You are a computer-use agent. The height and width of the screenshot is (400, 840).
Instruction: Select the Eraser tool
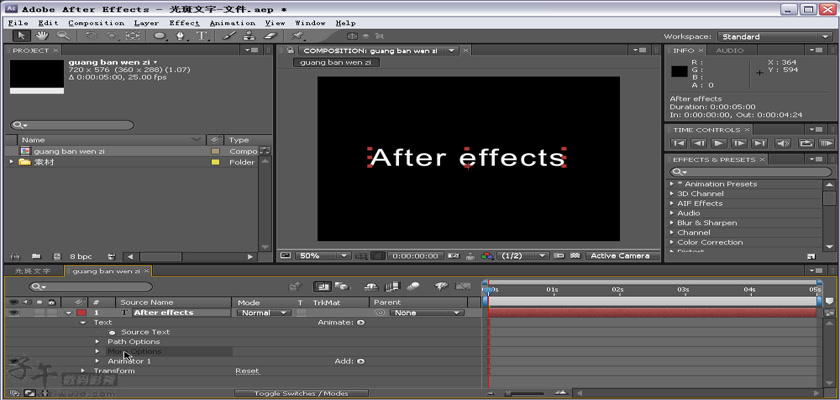(x=271, y=36)
